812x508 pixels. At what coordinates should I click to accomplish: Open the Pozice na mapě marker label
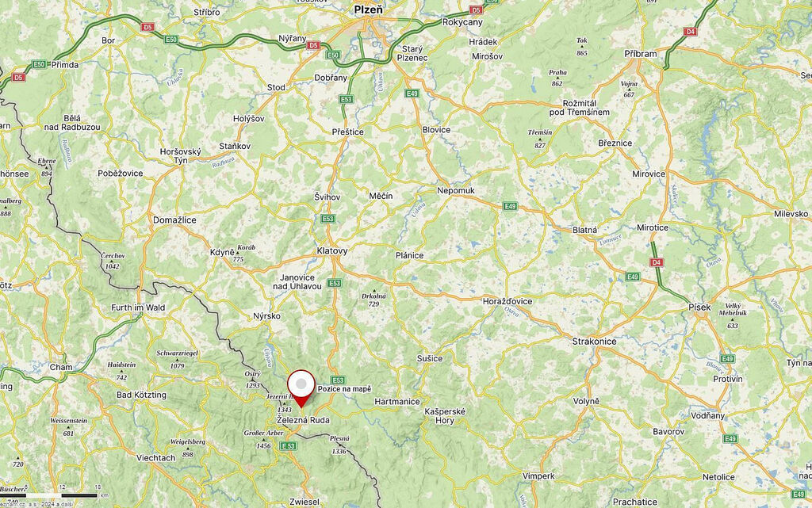pos(344,389)
